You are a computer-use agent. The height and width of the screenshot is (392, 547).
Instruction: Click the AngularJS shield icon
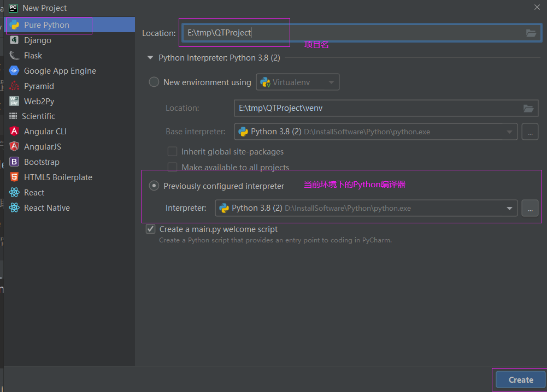coord(14,147)
